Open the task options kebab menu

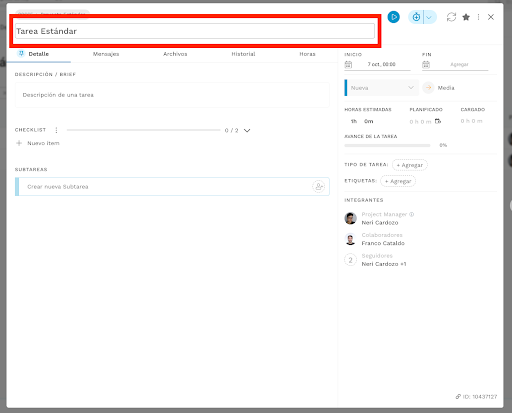pyautogui.click(x=478, y=17)
